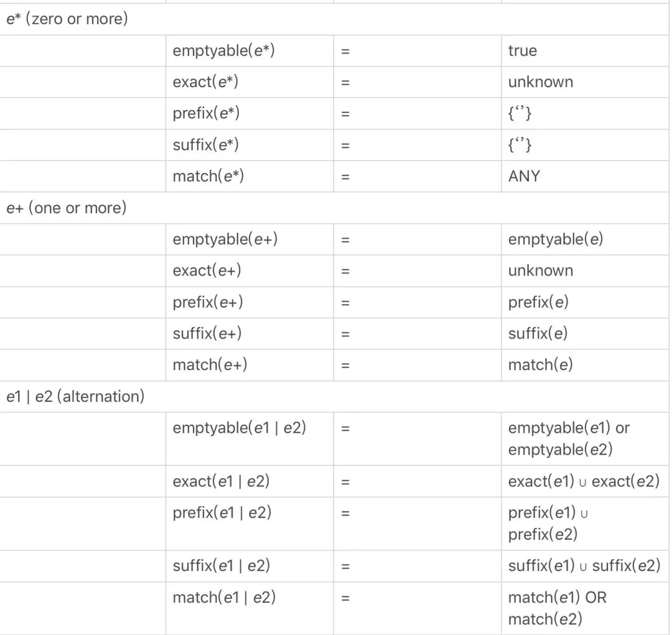Click the "suffix(e)" result cell
This screenshot has width=672, height=635.
pyautogui.click(x=538, y=334)
